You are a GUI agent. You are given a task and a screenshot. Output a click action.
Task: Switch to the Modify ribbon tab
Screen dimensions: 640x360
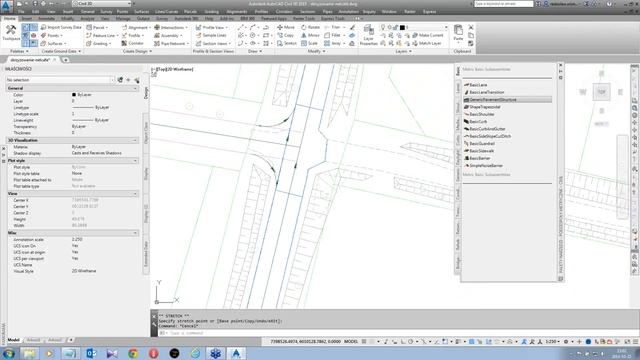[67, 19]
